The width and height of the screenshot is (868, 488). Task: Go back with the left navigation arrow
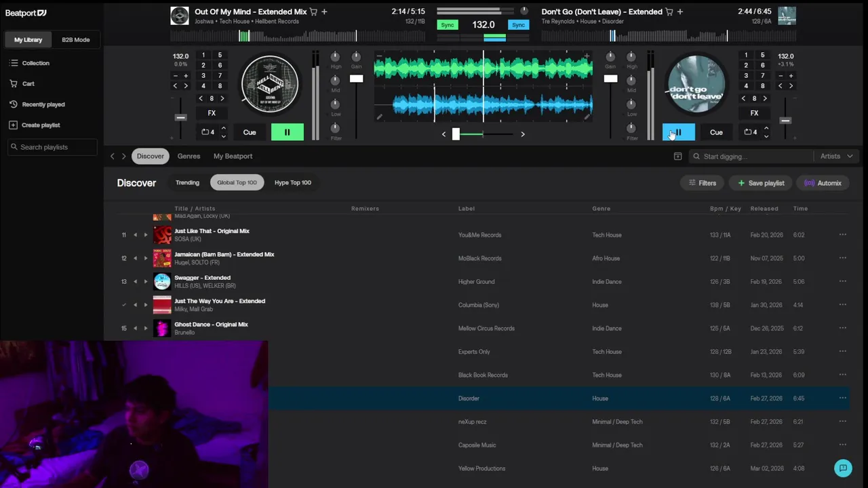pos(113,157)
